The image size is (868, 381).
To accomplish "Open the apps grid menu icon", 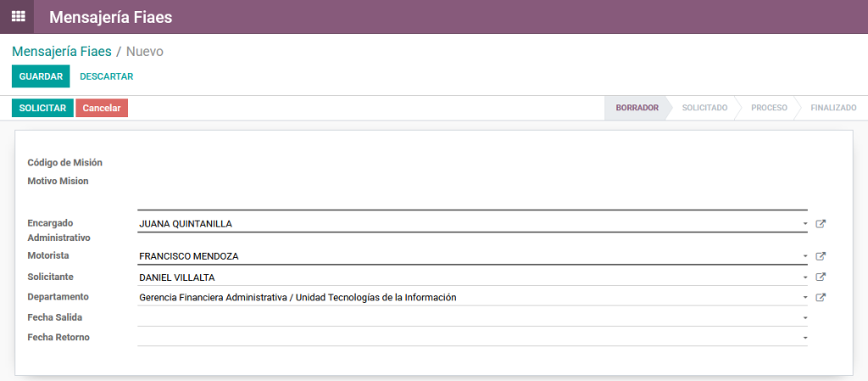I will click(x=18, y=16).
